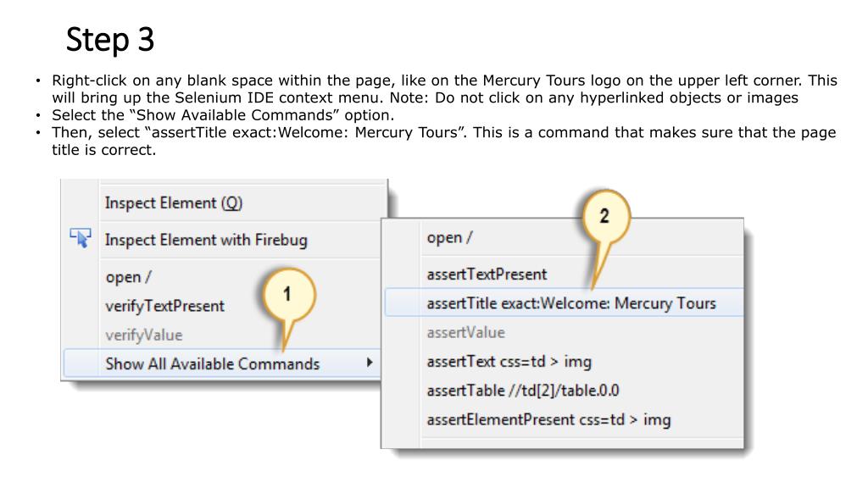Open Show All Available Commands
Screen dimensions: 868x488
[x=222, y=363]
